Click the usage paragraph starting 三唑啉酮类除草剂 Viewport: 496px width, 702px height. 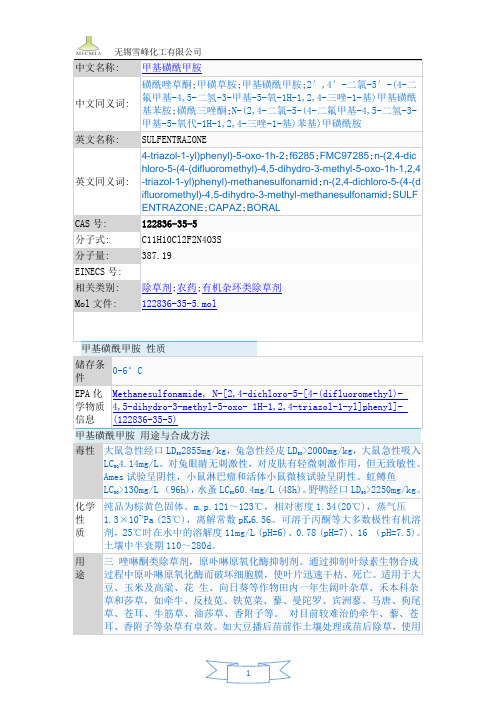click(x=262, y=594)
